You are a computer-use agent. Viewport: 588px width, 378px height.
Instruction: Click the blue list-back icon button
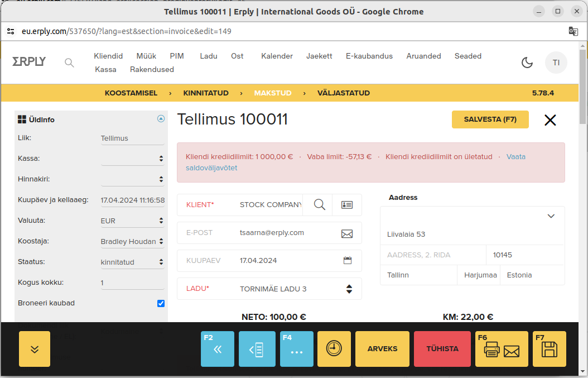(257, 349)
